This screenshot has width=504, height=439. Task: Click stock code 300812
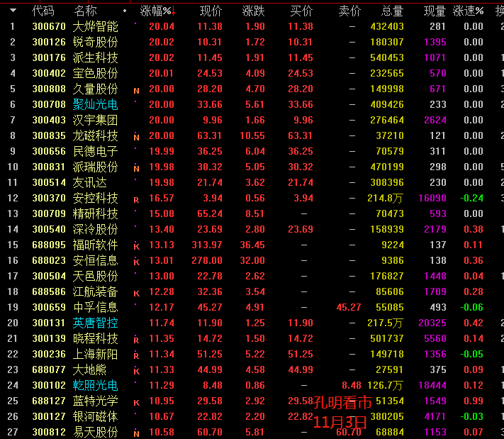pyautogui.click(x=49, y=432)
